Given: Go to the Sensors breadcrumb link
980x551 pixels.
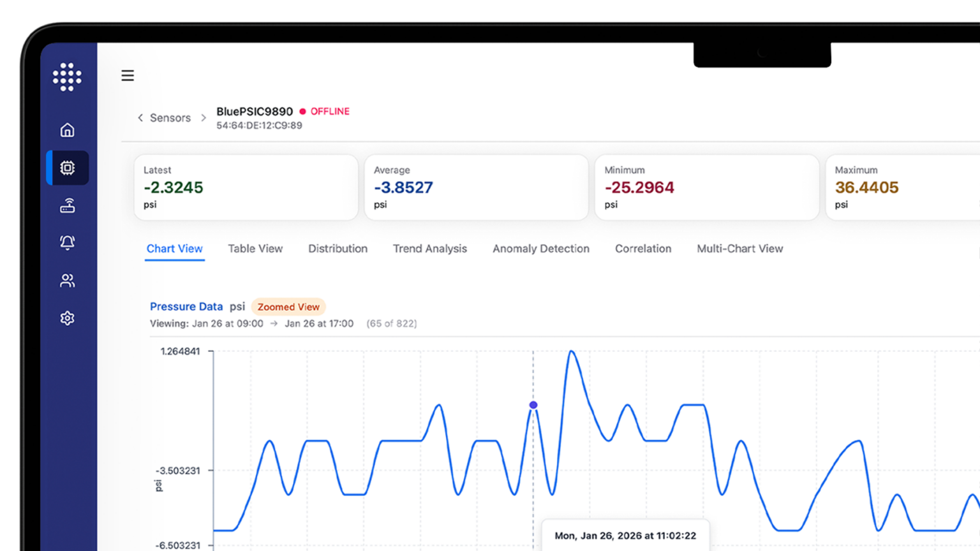Looking at the screenshot, I should click(x=170, y=118).
